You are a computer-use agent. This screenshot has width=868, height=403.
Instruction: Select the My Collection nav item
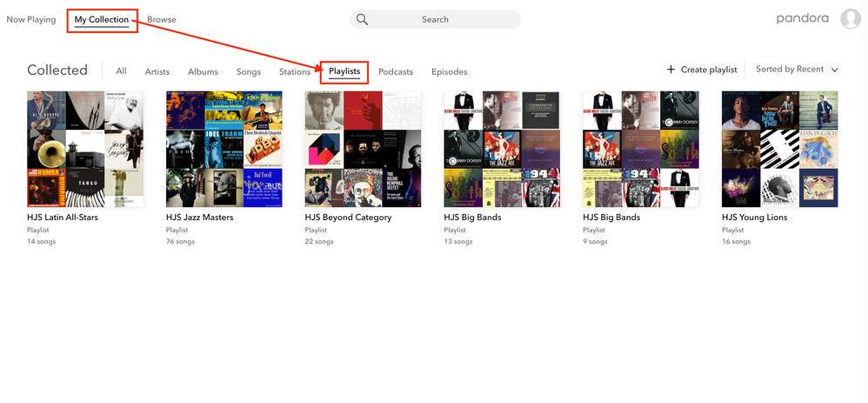pos(102,19)
